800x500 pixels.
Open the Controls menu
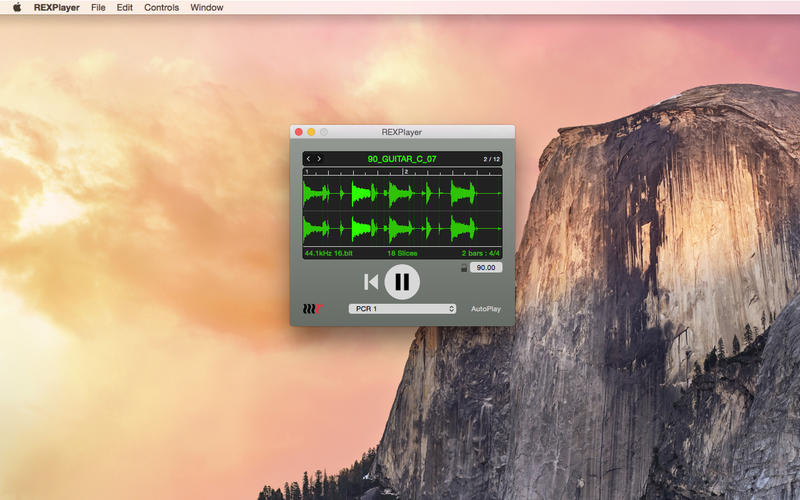coord(161,7)
